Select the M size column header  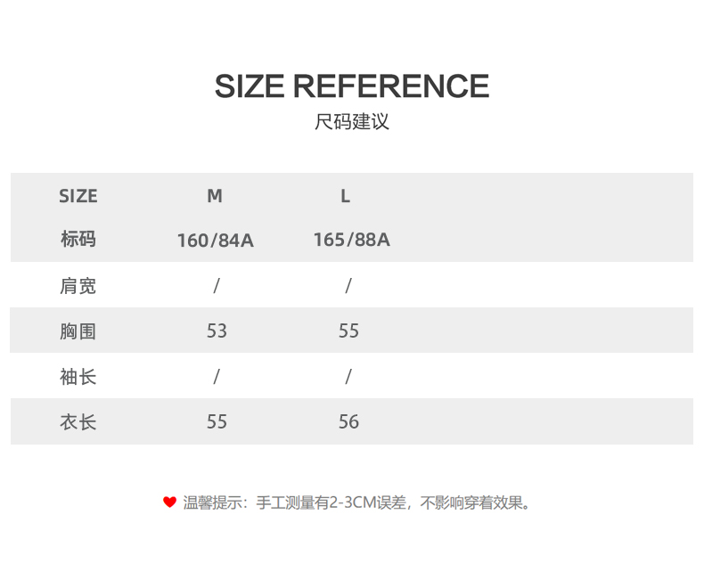tap(215, 196)
